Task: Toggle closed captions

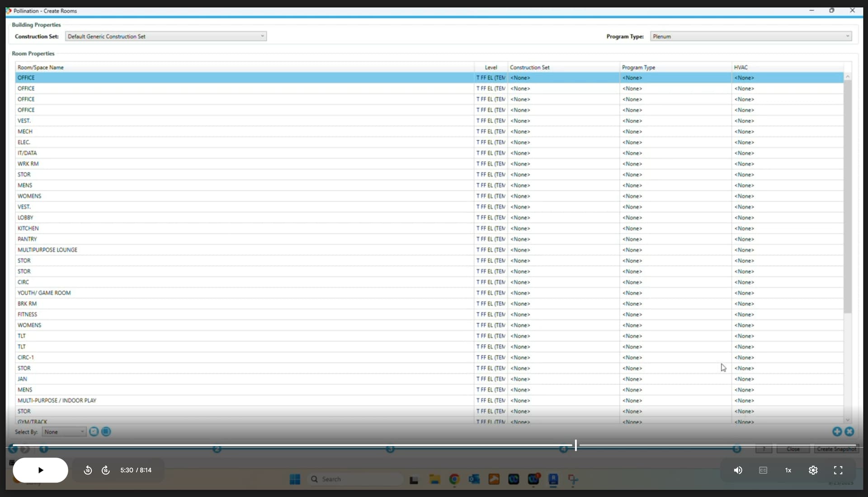Action: (763, 470)
